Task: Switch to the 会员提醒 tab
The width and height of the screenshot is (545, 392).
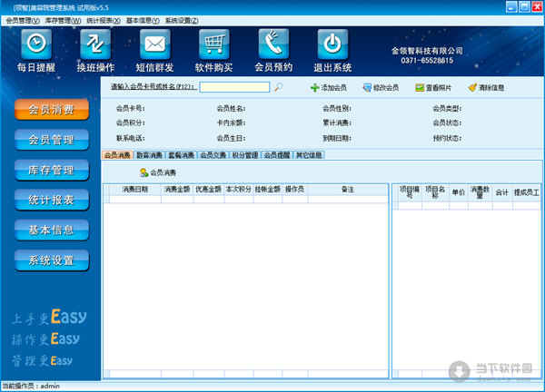Action: pos(277,155)
